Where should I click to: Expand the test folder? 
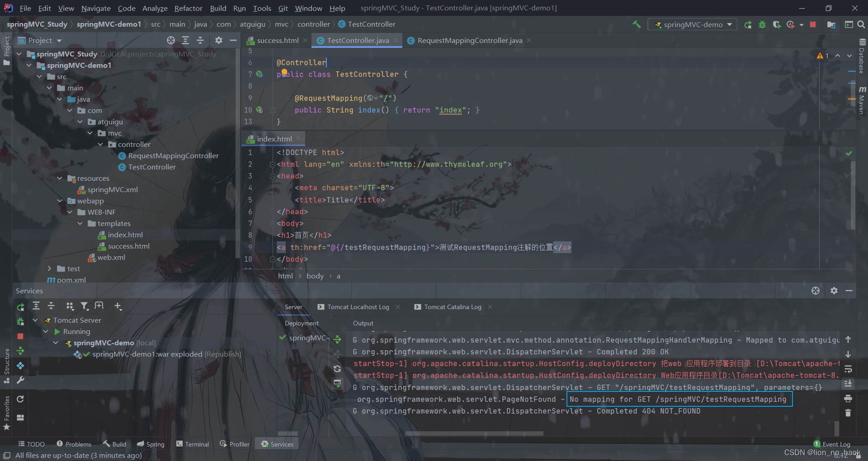click(49, 268)
